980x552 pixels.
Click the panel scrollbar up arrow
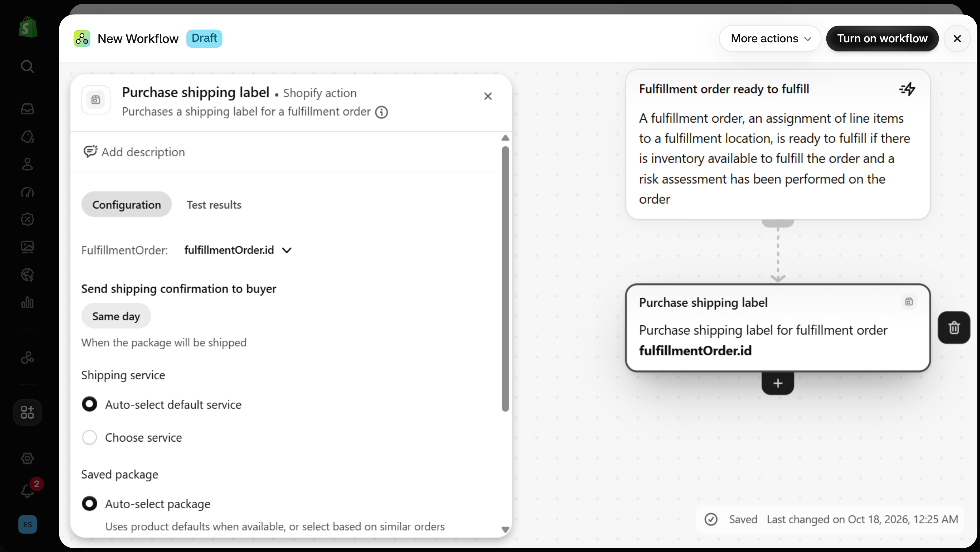coord(505,138)
